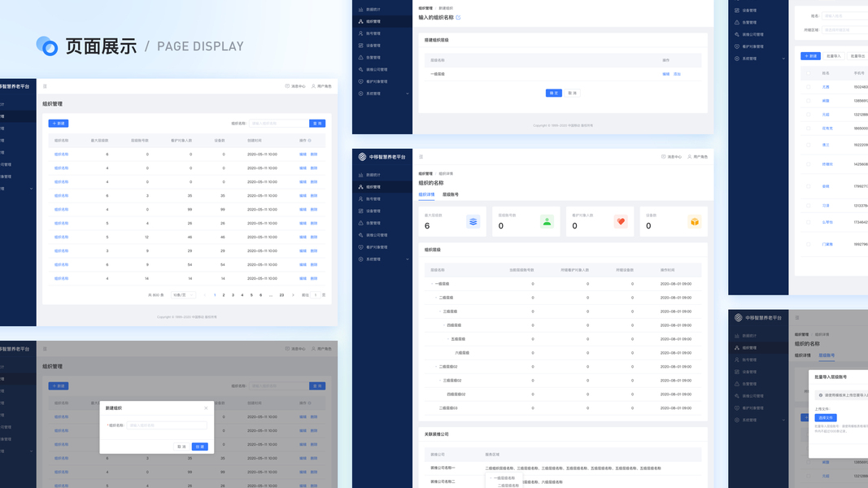Go to page 2 in organization list pagination

click(x=224, y=295)
